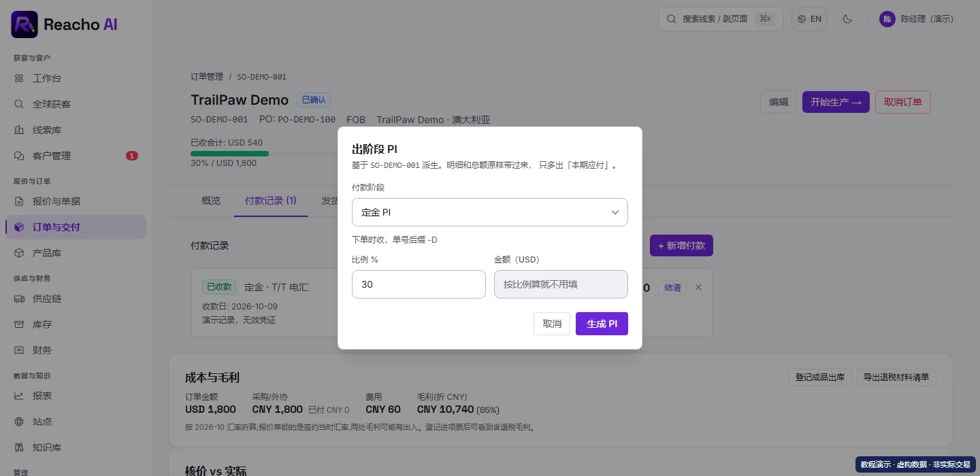Image resolution: width=980 pixels, height=476 pixels.
Task: Click 取消 in the dialog
Action: [x=552, y=324]
